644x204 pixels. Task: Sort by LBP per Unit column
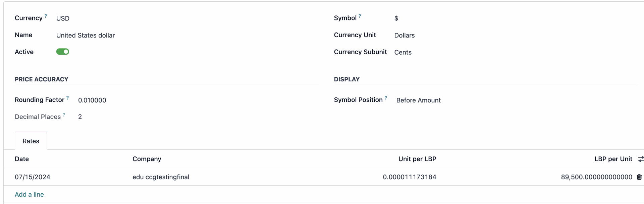613,159
